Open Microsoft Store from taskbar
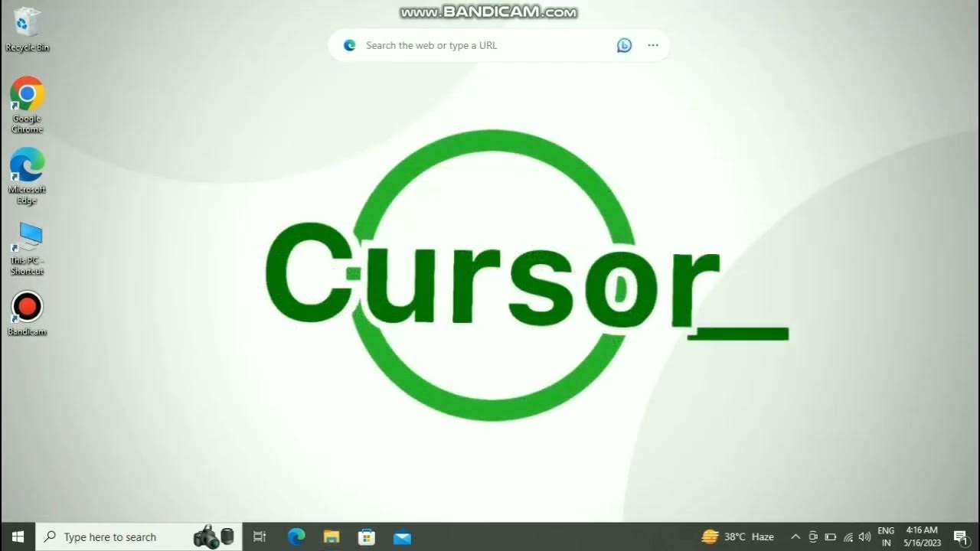 [x=367, y=536]
